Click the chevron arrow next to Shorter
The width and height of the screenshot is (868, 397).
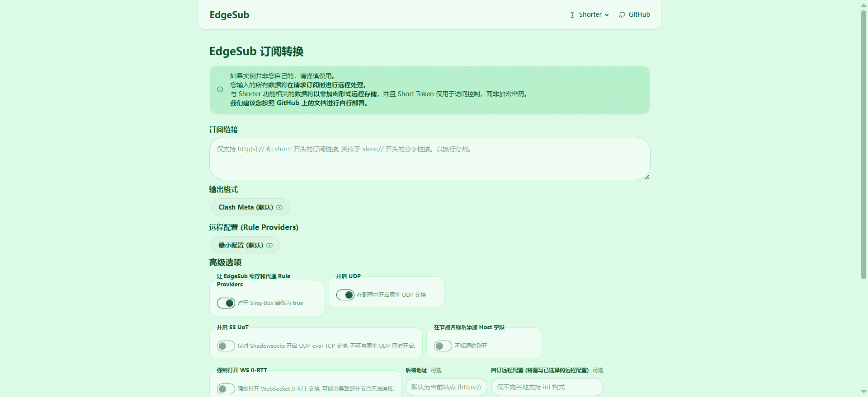coord(607,15)
